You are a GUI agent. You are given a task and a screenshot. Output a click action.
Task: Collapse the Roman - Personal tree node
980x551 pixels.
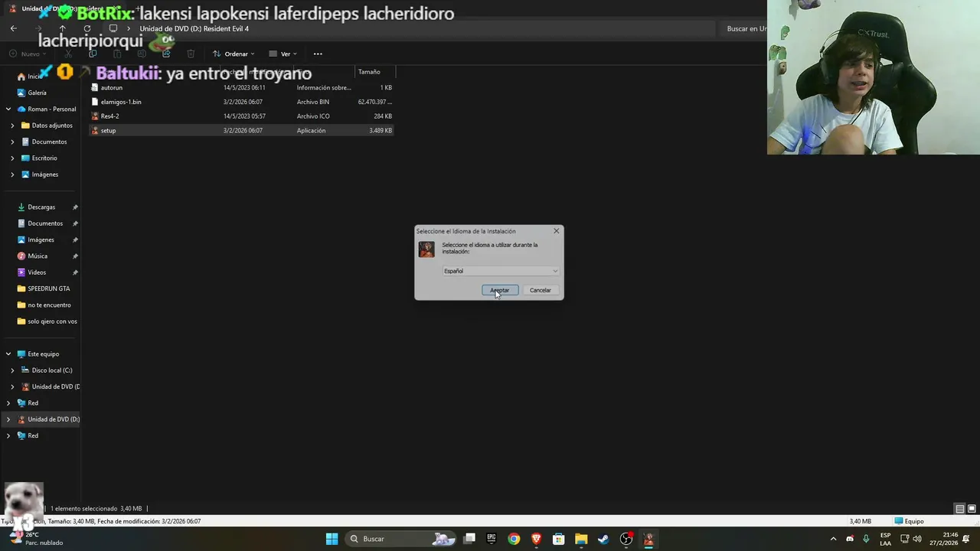click(x=8, y=109)
